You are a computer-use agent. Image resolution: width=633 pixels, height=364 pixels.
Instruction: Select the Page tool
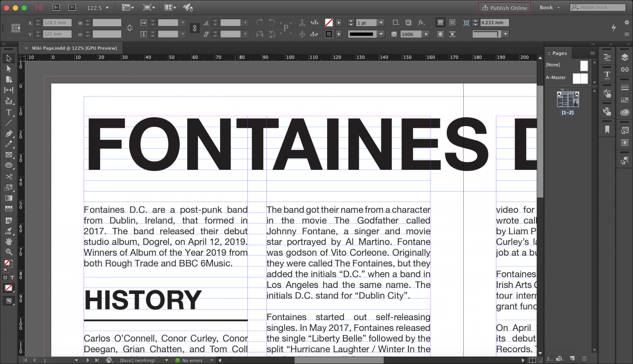[x=9, y=80]
